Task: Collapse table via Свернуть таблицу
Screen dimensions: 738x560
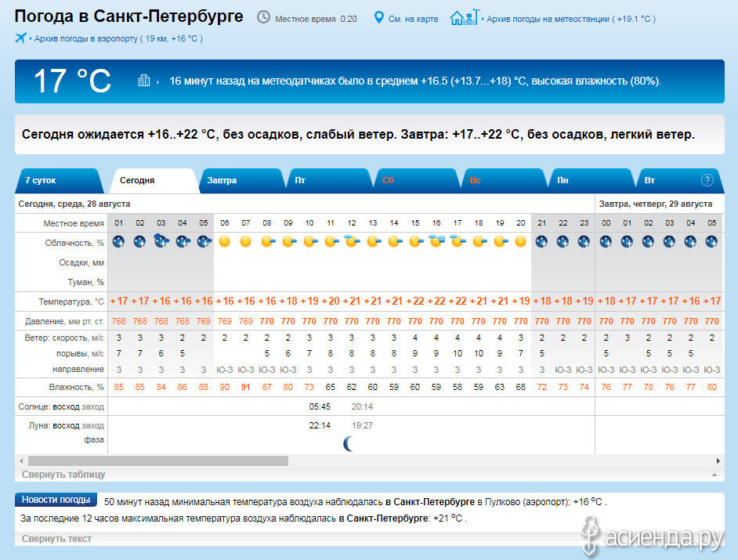Action: pyautogui.click(x=63, y=475)
